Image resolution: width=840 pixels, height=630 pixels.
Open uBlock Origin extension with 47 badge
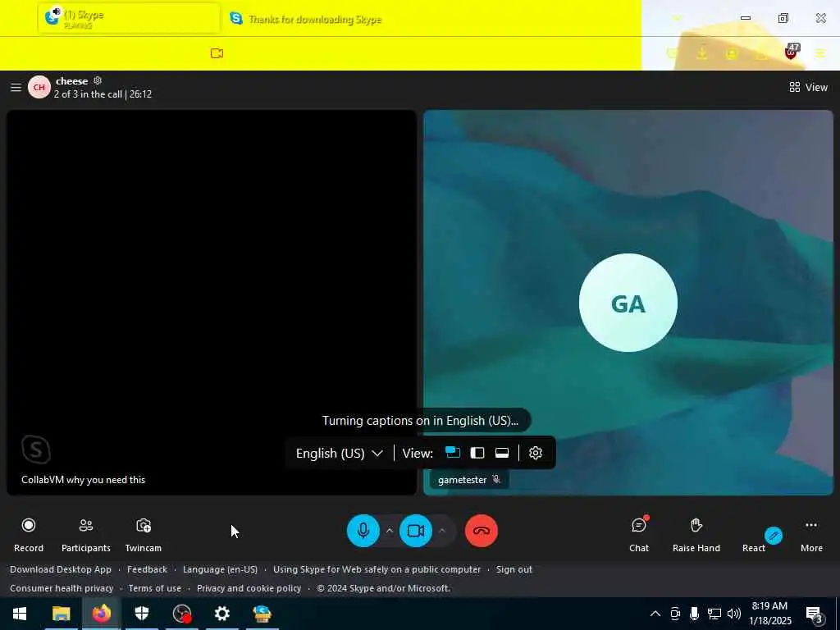791,52
